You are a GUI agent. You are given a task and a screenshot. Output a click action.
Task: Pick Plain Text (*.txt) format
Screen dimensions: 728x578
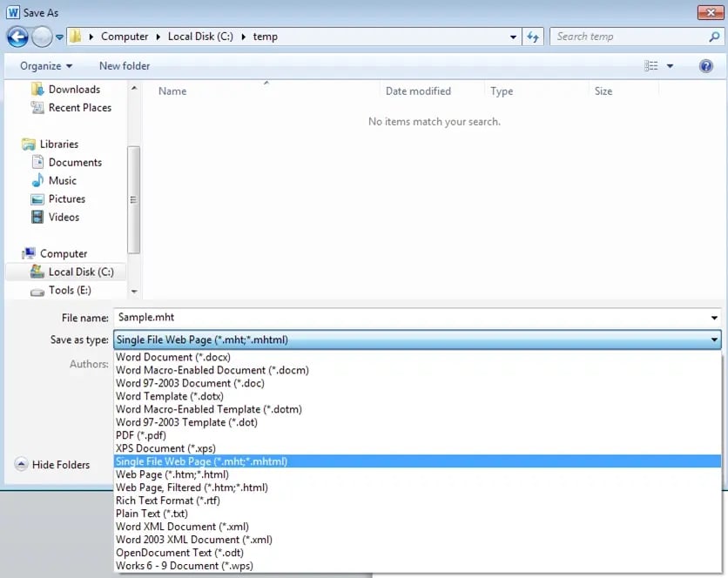point(152,514)
